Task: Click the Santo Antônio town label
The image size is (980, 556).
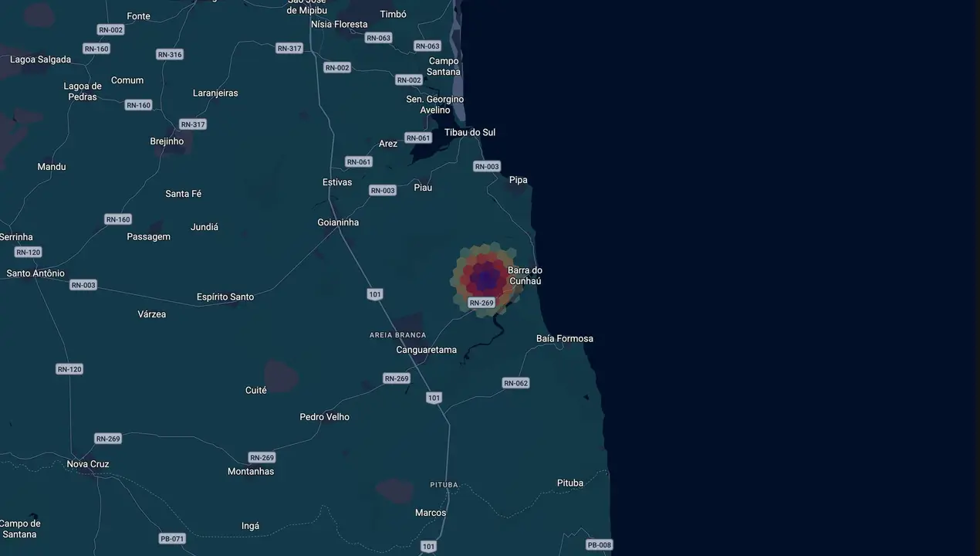Action: click(35, 273)
